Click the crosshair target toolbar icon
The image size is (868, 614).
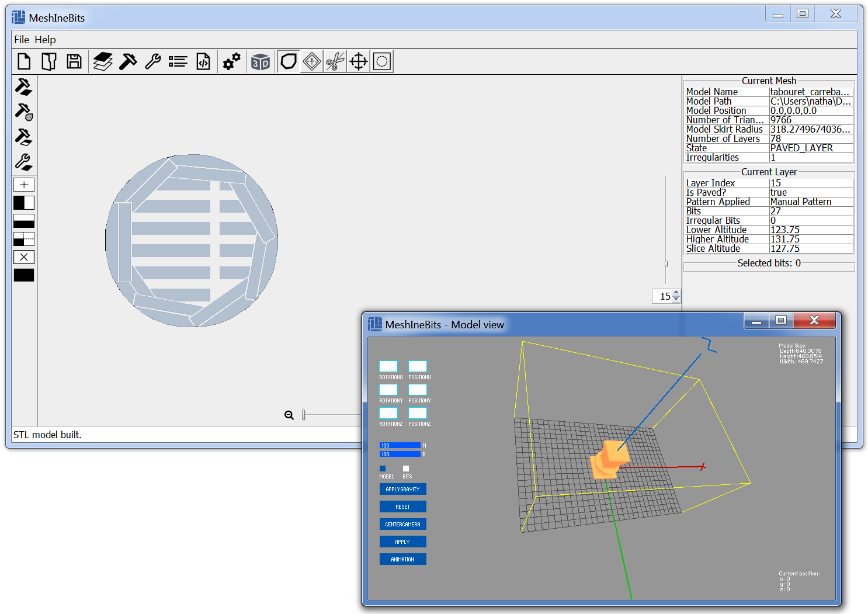[359, 61]
